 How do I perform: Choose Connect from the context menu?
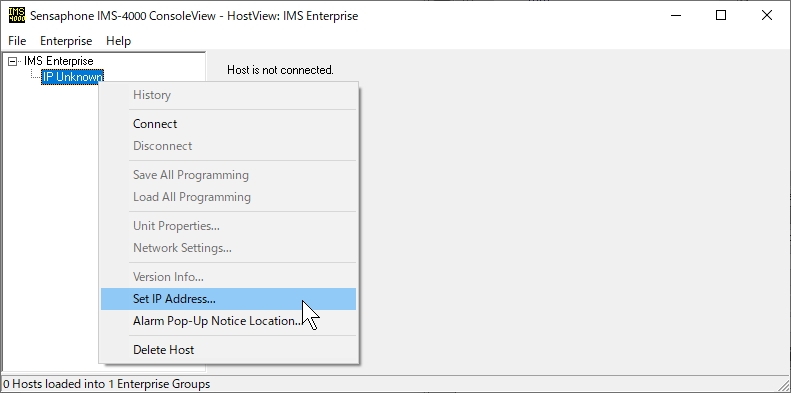coord(229,124)
